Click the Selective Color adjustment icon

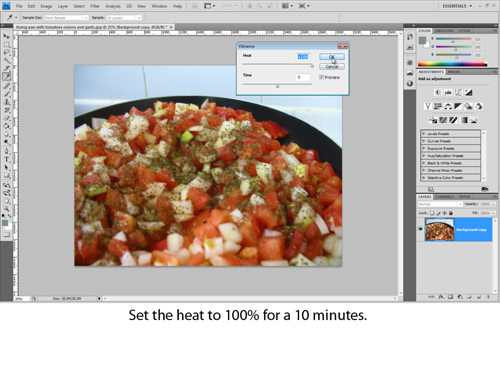[474, 120]
